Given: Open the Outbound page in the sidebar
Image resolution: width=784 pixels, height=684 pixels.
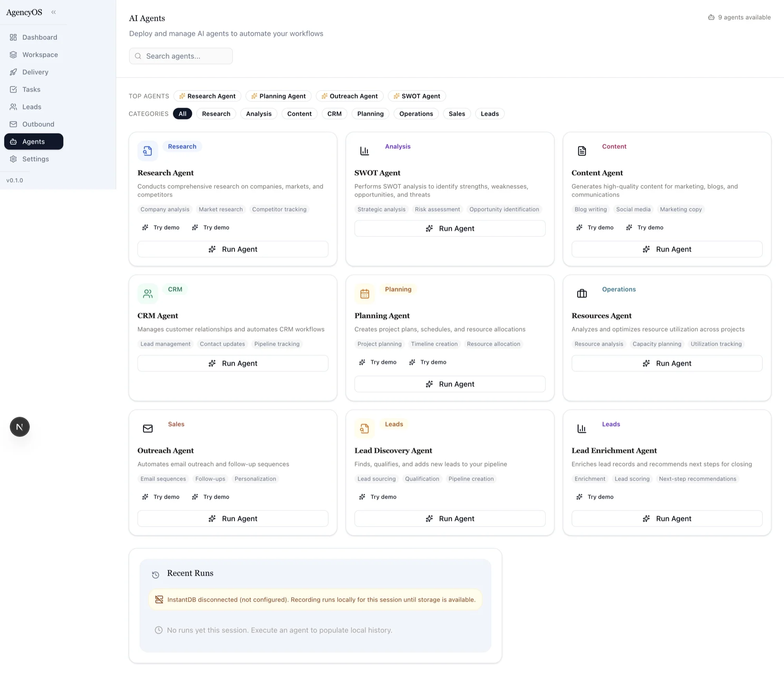Looking at the screenshot, I should click(x=38, y=124).
